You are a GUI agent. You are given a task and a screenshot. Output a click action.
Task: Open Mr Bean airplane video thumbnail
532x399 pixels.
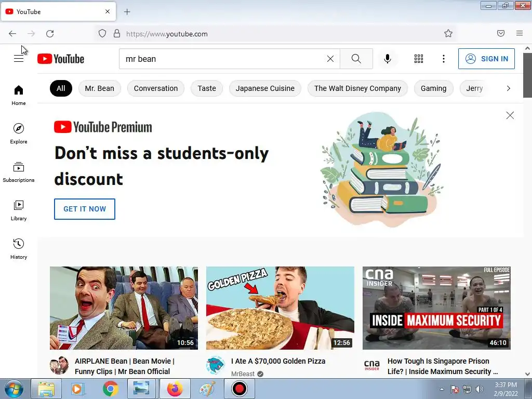[124, 308]
